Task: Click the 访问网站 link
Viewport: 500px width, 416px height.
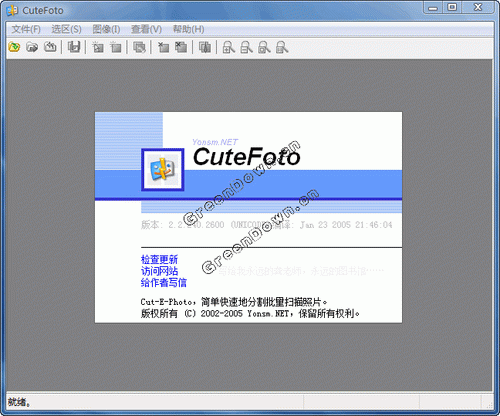Action: pyautogui.click(x=159, y=271)
